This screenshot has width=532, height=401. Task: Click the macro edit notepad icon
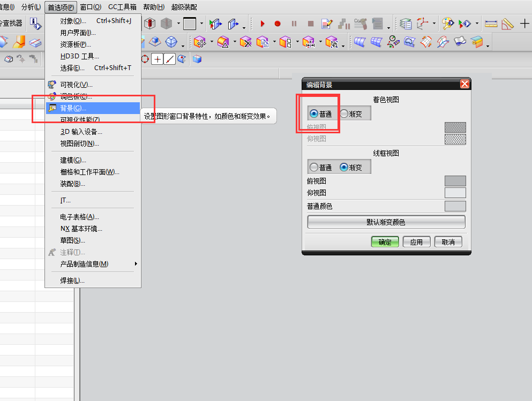[327, 24]
